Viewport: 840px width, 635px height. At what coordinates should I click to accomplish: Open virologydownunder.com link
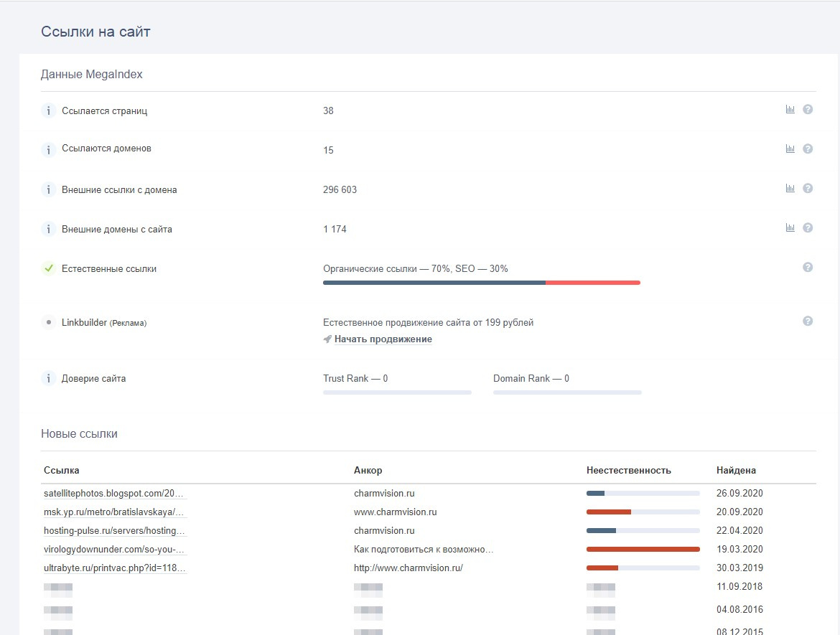(114, 550)
